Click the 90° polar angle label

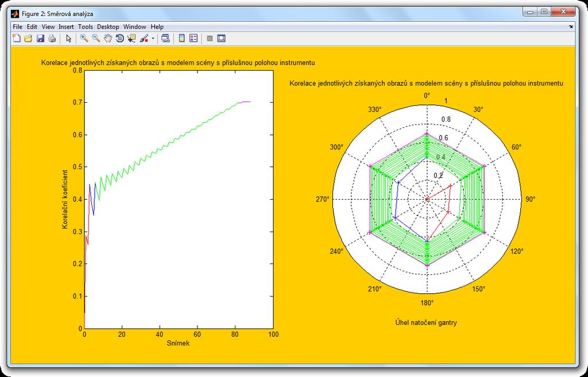pos(530,199)
